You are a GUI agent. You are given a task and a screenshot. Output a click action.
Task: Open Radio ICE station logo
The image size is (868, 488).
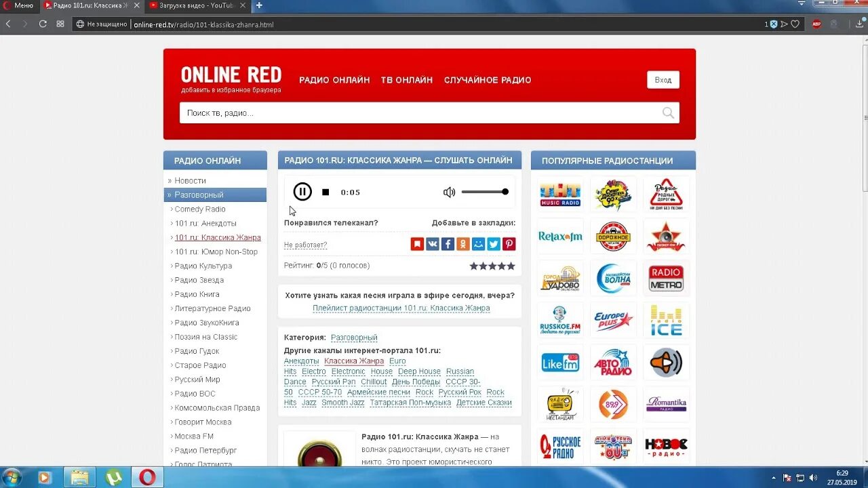pyautogui.click(x=666, y=321)
